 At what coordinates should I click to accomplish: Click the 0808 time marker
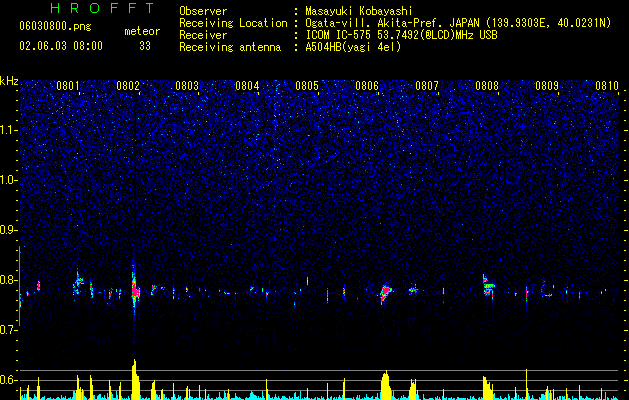point(487,86)
